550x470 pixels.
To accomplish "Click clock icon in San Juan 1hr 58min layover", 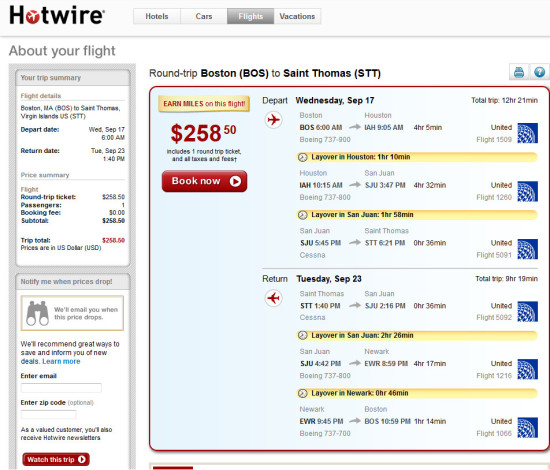I will 303,215.
